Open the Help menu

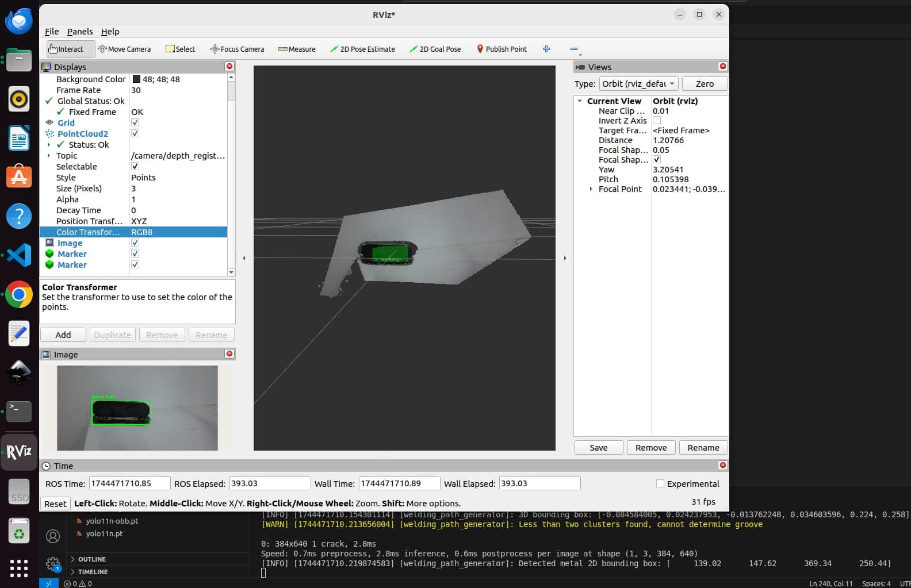pos(110,32)
